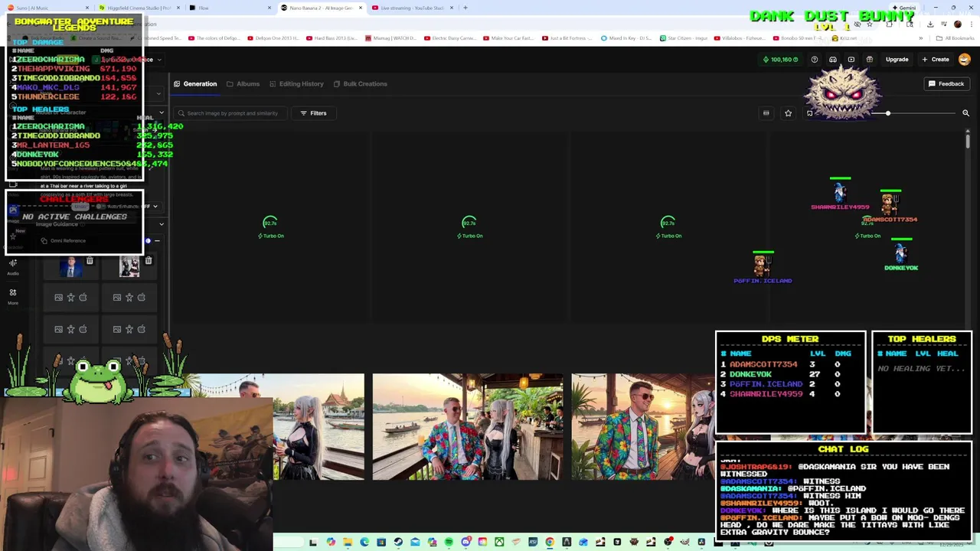Collapse the Image Guidance section chevron
This screenshot has width=980, height=551.
click(161, 224)
